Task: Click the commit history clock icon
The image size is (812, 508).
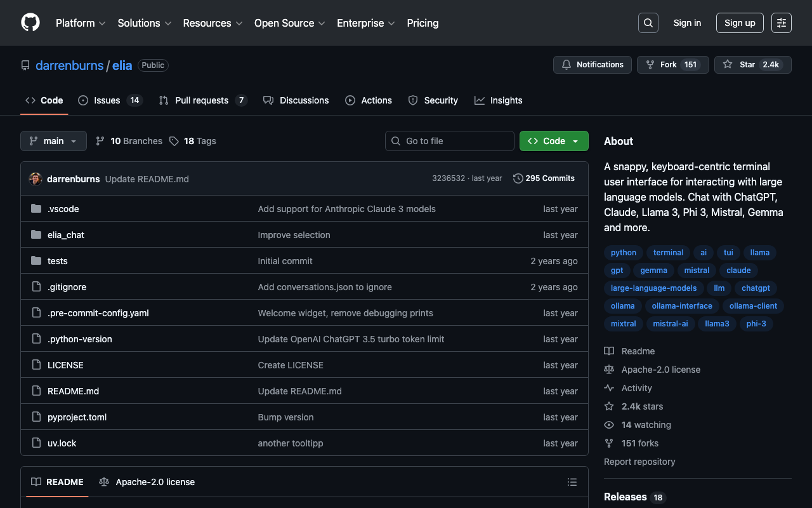Action: (518, 178)
